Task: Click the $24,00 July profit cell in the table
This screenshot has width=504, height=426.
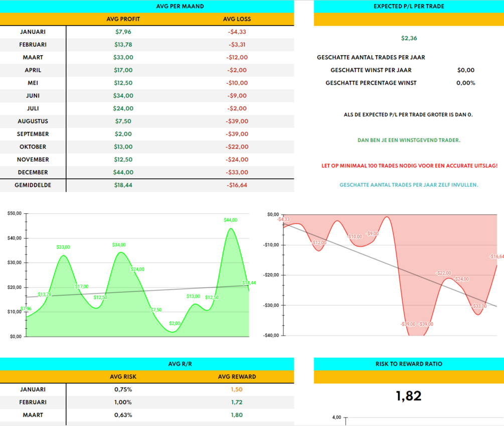Action: (123, 108)
